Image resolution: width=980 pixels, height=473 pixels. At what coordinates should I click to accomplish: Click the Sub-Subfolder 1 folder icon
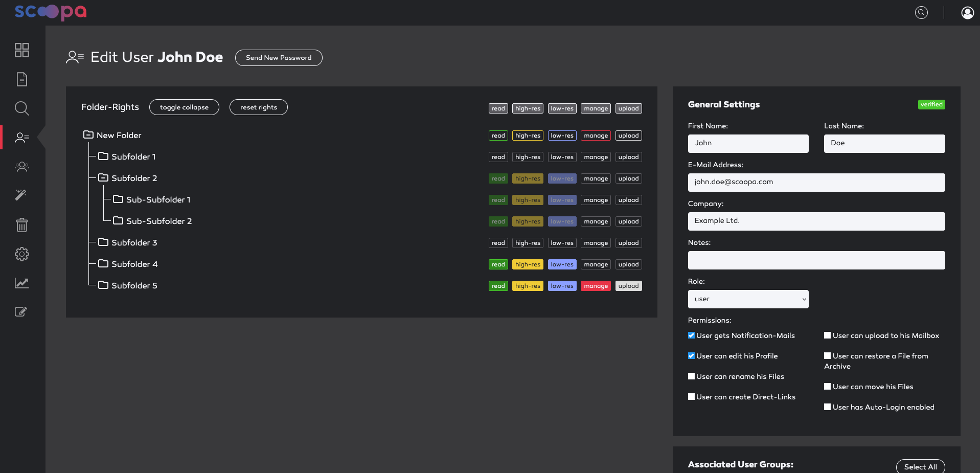pos(118,199)
